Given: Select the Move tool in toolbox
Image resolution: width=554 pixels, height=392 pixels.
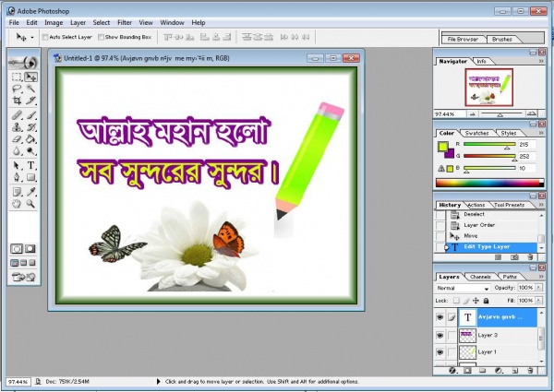Looking at the screenshot, I should tap(31, 77).
